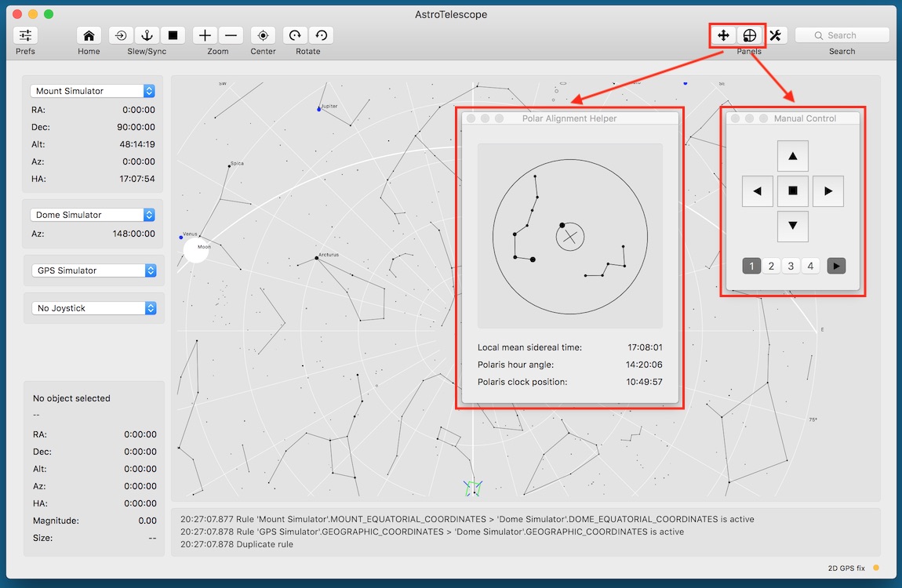The image size is (902, 588).
Task: Click the down arrow in Manual Control
Action: tap(793, 226)
